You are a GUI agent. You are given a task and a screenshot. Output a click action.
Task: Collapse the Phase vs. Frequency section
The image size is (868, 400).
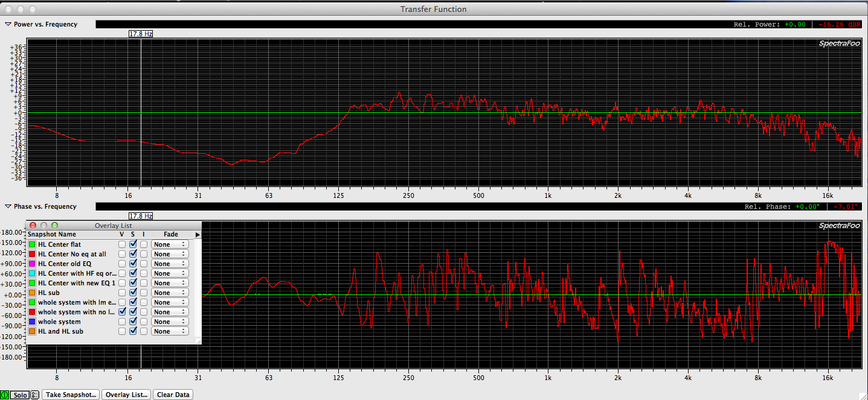(8, 206)
